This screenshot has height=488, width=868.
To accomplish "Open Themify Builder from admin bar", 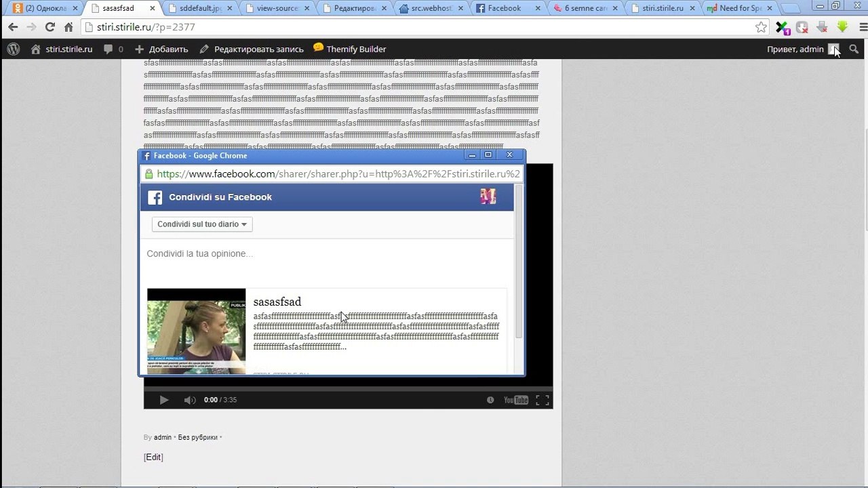I will coord(350,49).
